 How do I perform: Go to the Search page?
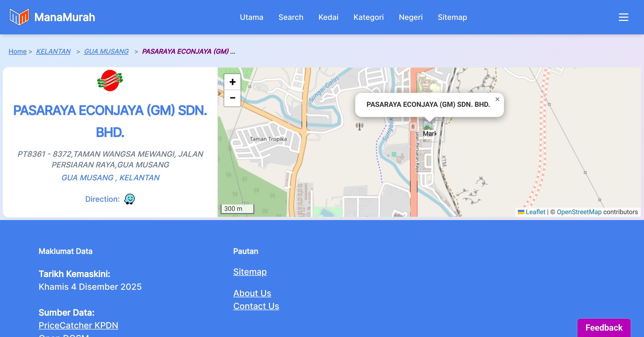[x=291, y=17]
